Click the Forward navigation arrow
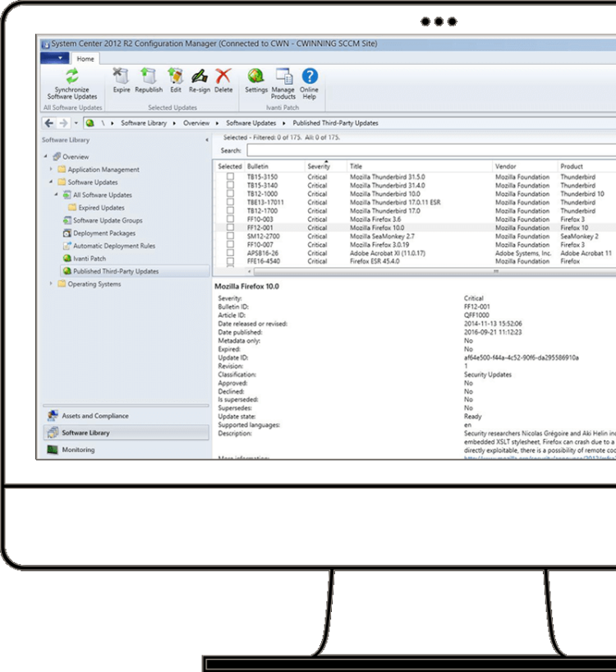 click(63, 123)
